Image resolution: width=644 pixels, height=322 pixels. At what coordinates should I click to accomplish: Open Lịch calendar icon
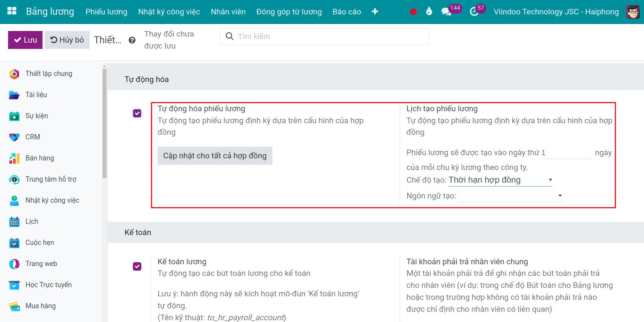tap(14, 222)
